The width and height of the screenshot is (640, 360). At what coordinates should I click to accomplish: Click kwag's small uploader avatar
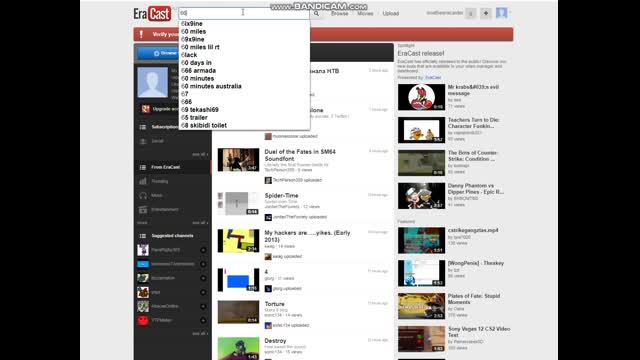(x=268, y=257)
